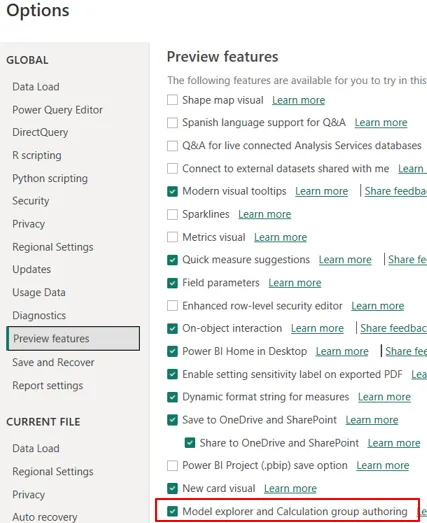Uncheck On-object interaction
427x523 pixels.
[172, 329]
